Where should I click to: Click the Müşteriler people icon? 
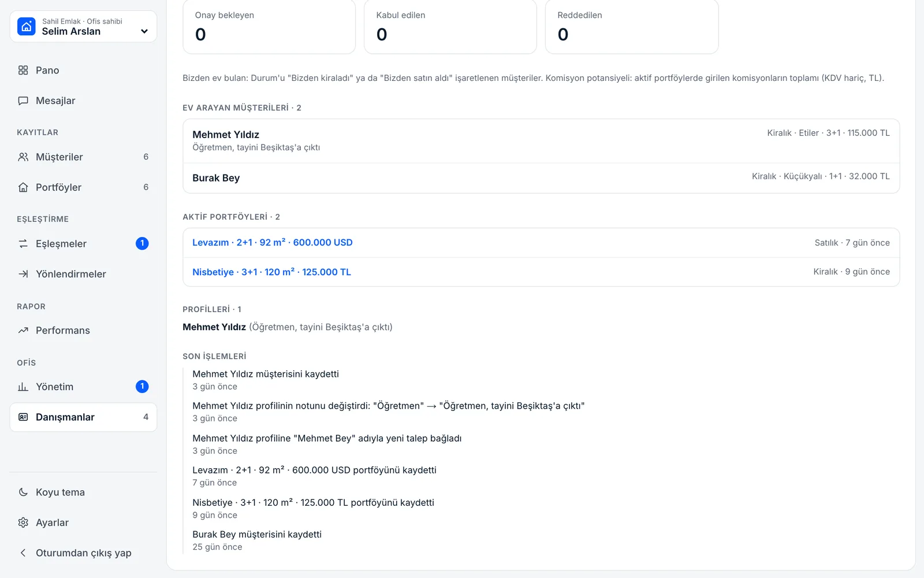click(23, 157)
